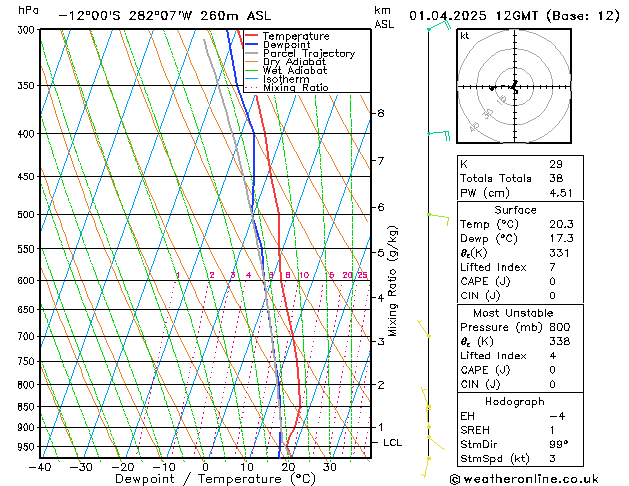Click the 'kt' unit label in hodograph
This screenshot has height=486, width=629.
pos(465,36)
